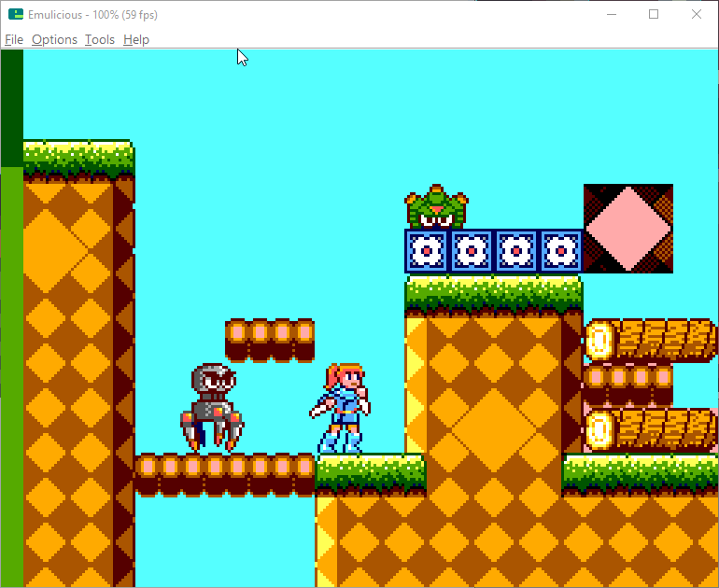Screen dimensions: 719x588
Task: Click the large pink diamond block
Action: tap(628, 229)
